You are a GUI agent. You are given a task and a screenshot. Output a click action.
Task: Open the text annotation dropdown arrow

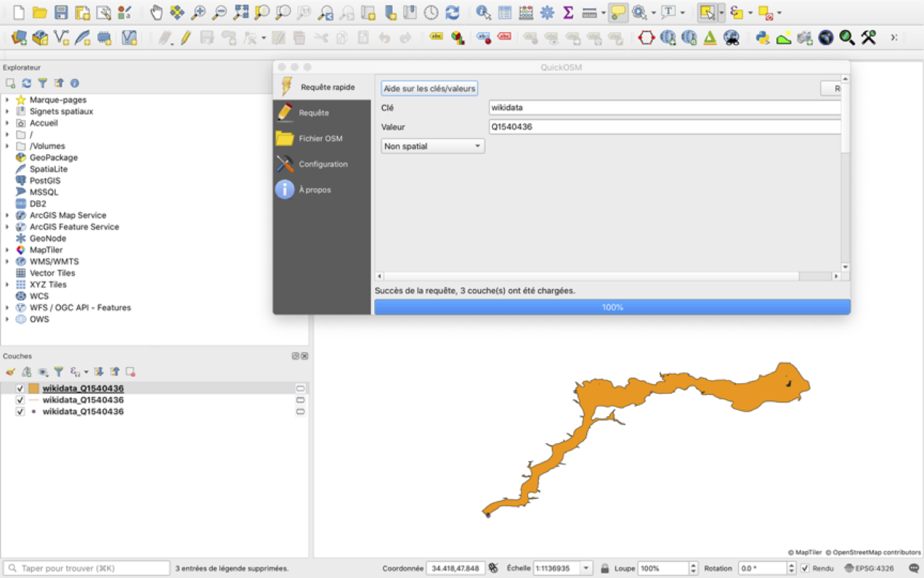682,13
